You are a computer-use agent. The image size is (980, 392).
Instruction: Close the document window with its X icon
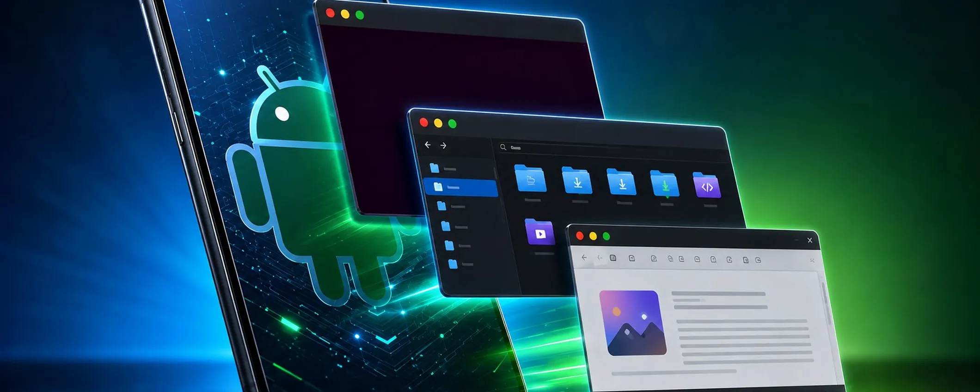tap(809, 240)
